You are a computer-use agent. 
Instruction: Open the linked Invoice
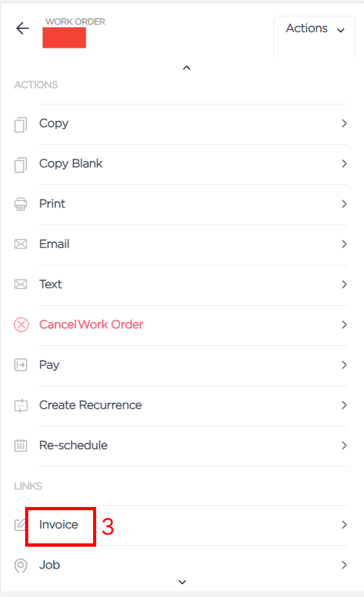tap(180, 525)
